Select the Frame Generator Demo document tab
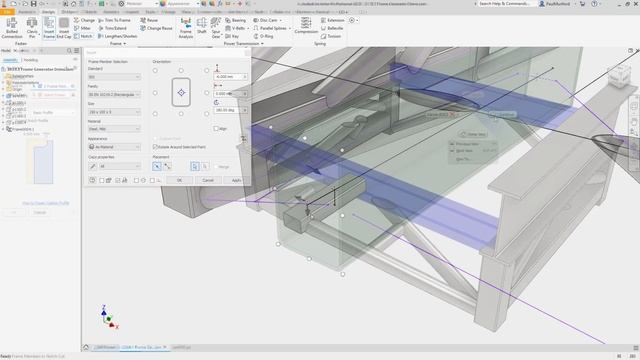 click(144, 347)
